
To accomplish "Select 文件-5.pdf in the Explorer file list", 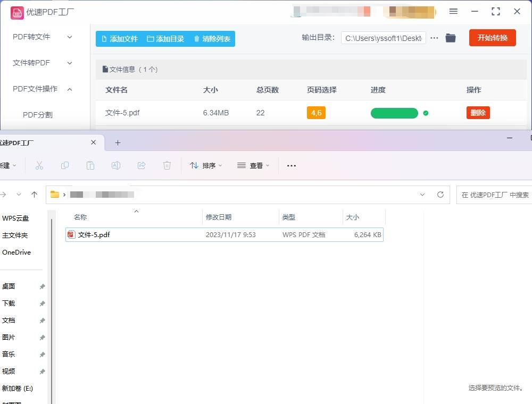I will click(x=225, y=234).
